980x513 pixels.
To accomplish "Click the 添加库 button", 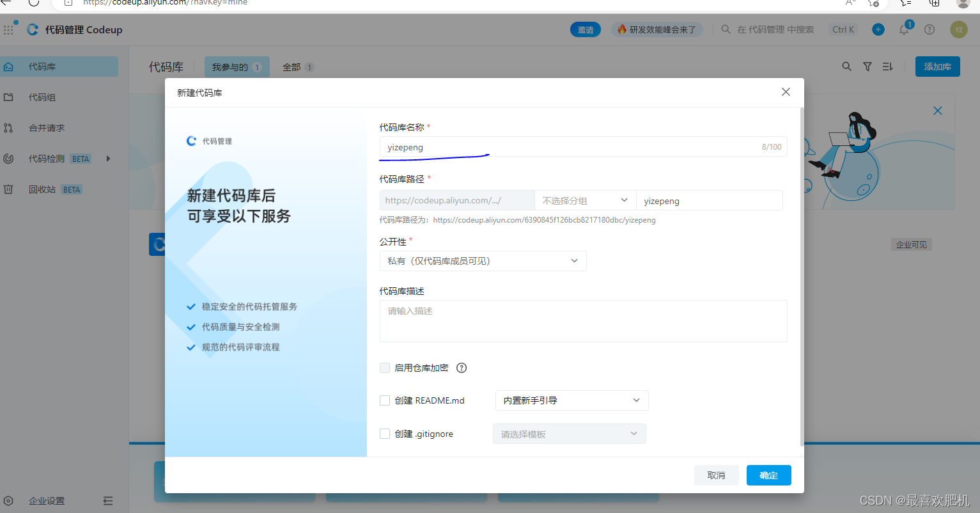I will pos(938,67).
